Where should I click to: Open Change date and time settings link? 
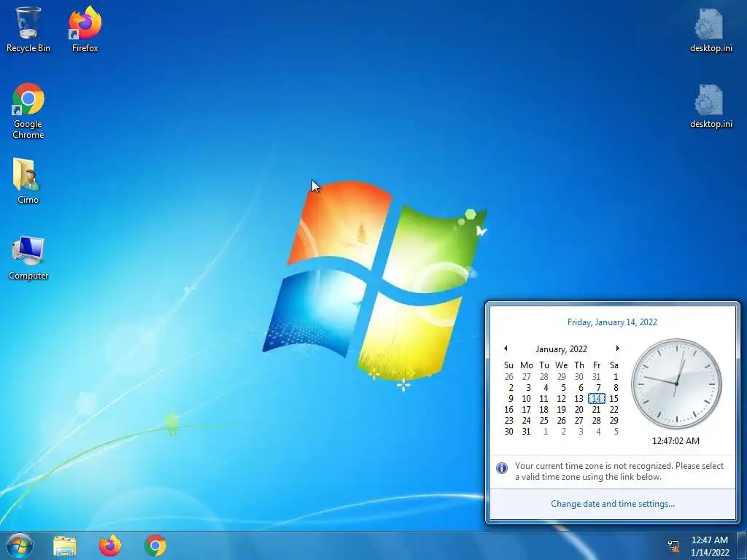[x=613, y=504]
